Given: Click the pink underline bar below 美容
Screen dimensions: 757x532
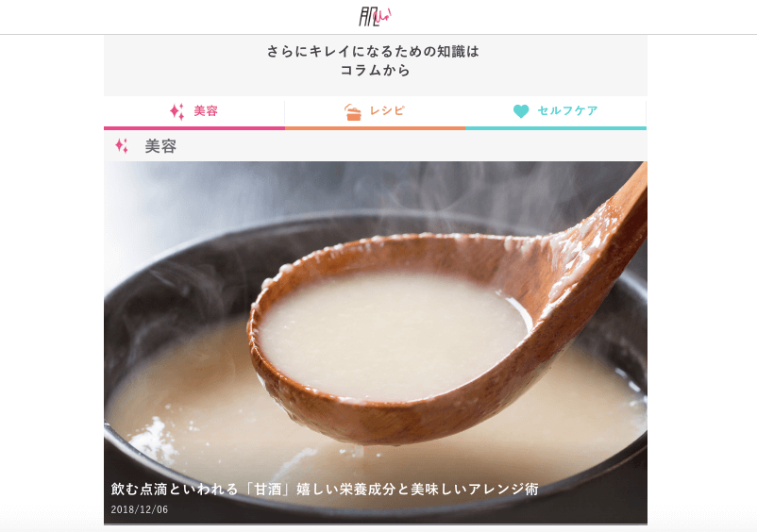Looking at the screenshot, I should tap(194, 128).
